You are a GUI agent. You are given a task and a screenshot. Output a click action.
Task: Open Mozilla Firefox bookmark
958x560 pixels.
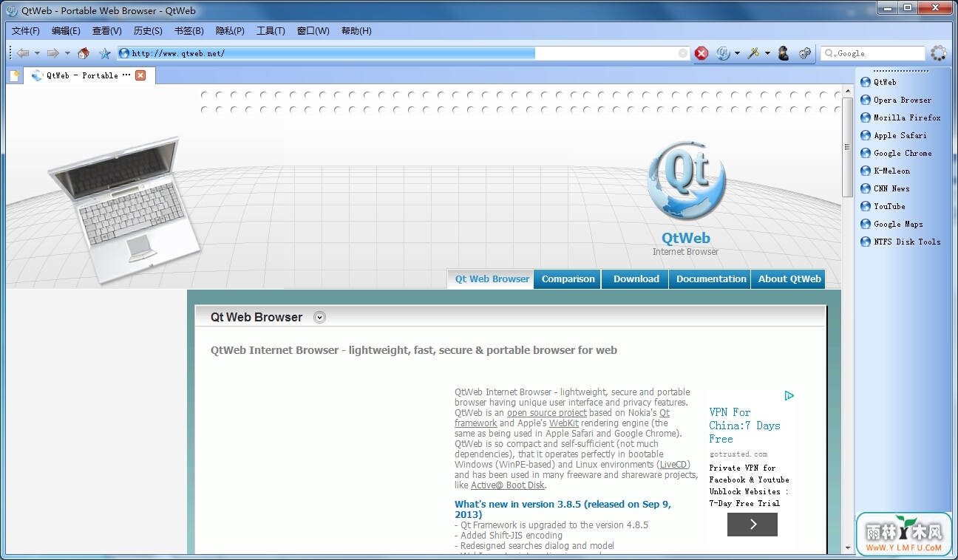click(x=900, y=117)
